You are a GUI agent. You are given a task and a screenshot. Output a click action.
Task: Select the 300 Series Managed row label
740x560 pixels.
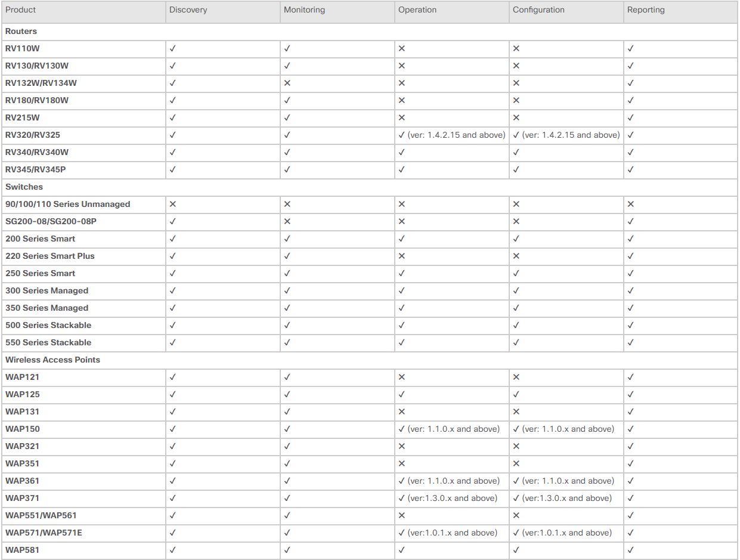pos(47,290)
